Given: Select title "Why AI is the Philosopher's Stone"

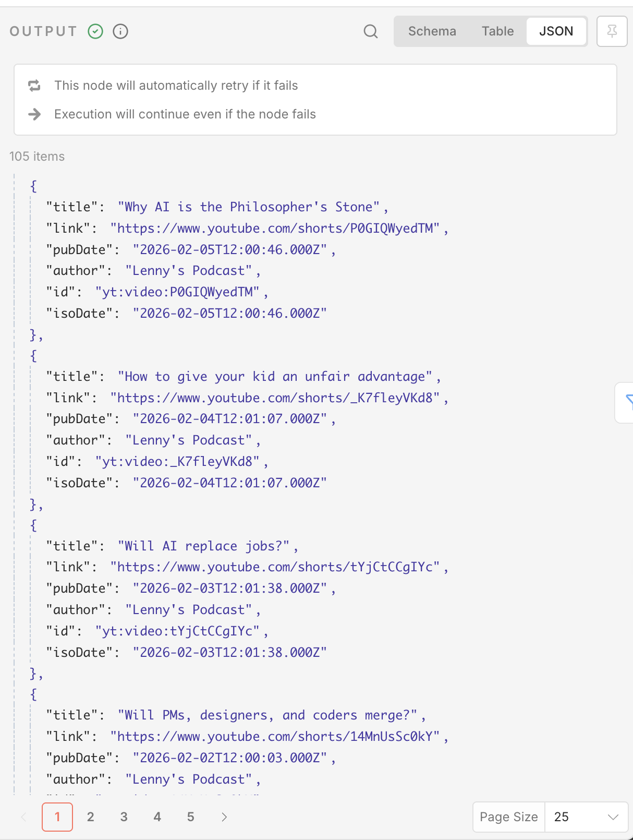Looking at the screenshot, I should [x=249, y=207].
